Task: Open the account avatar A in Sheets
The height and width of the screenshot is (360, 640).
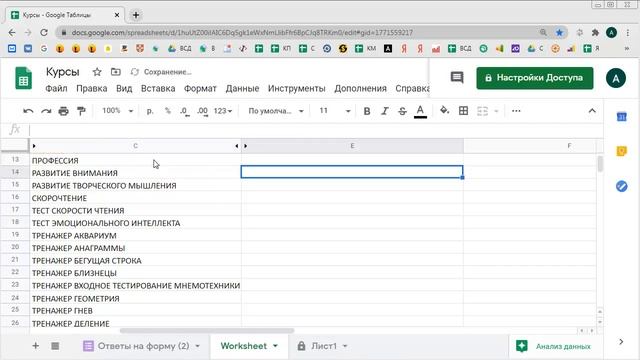Action: (616, 78)
